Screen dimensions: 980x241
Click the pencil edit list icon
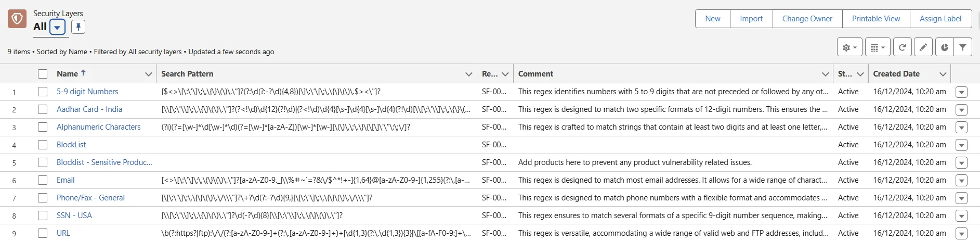click(923, 47)
